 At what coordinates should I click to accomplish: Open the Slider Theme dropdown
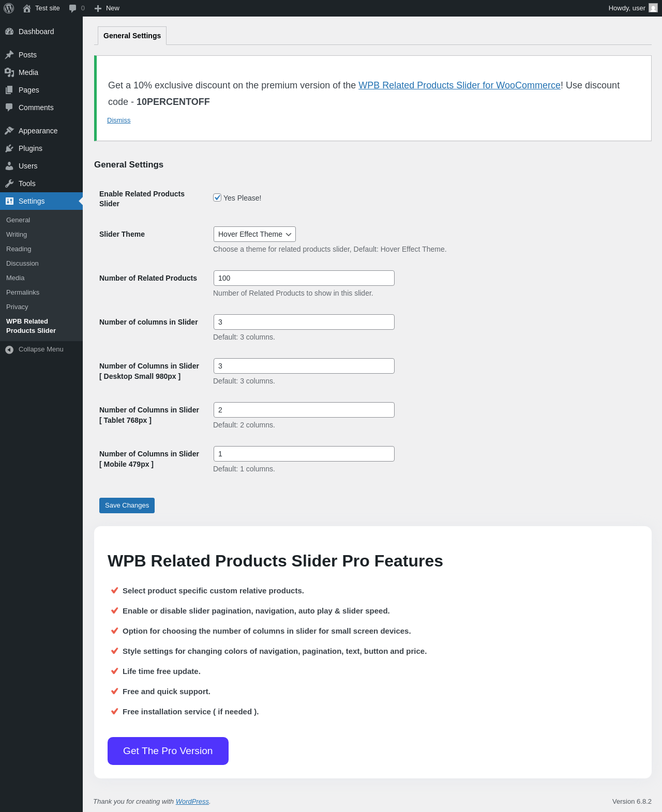click(x=254, y=234)
